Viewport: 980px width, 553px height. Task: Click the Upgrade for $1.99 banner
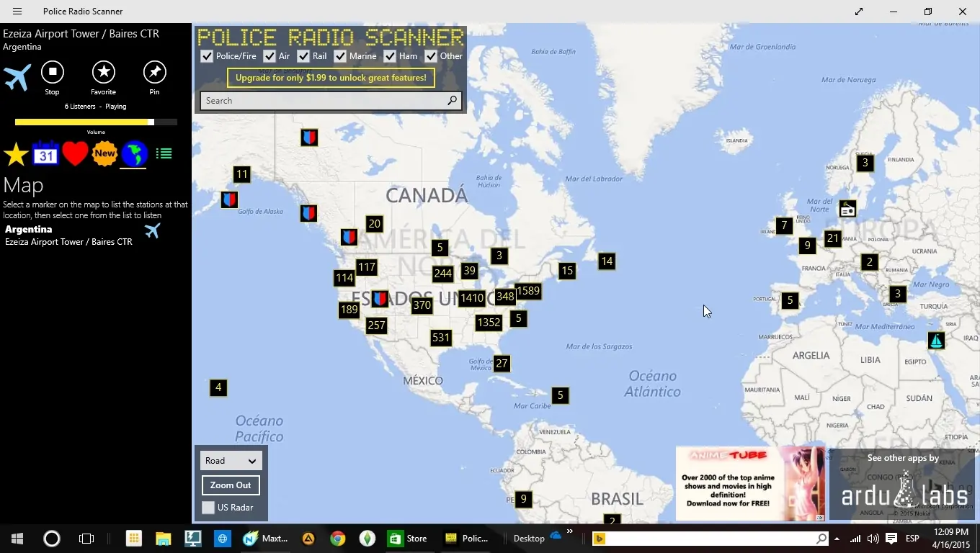331,78
